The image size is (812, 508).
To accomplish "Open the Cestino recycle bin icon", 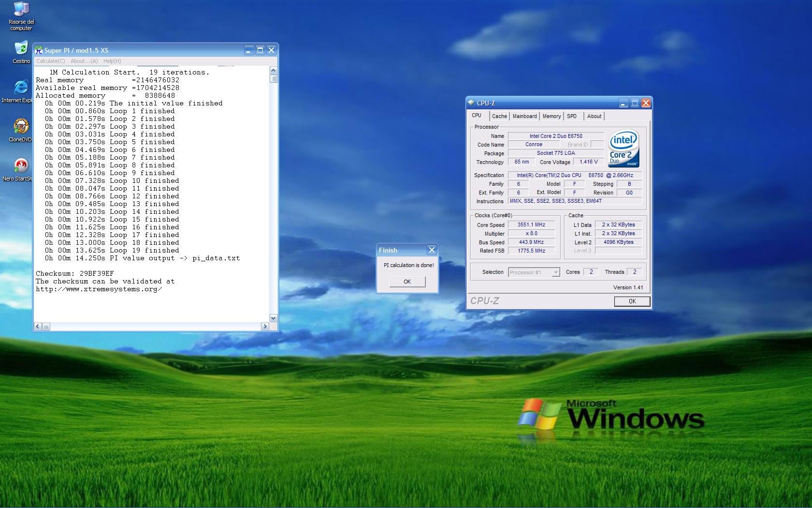I will (21, 52).
